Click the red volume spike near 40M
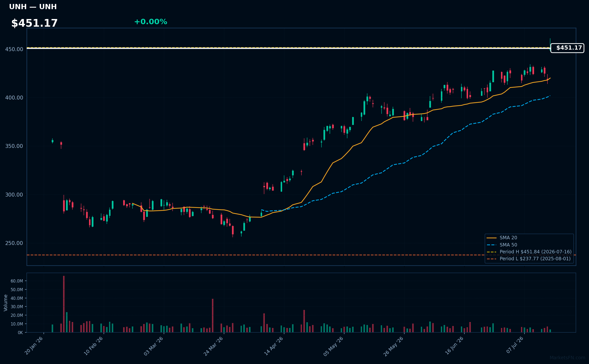This screenshot has width=589, height=364. point(213,316)
